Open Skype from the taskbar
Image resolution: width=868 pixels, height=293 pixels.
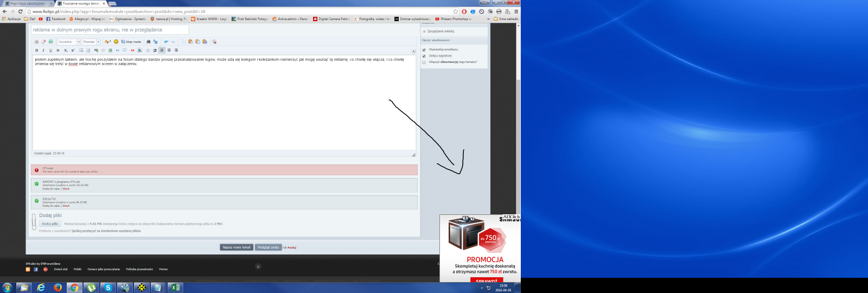coord(108,288)
